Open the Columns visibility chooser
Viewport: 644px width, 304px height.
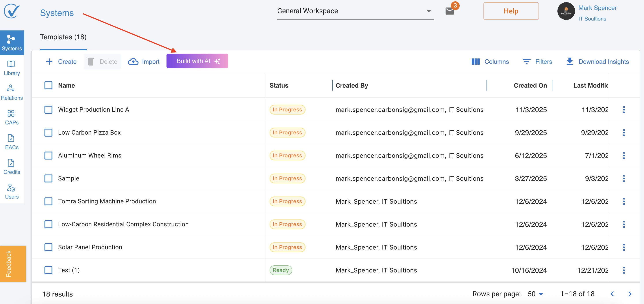pos(490,62)
